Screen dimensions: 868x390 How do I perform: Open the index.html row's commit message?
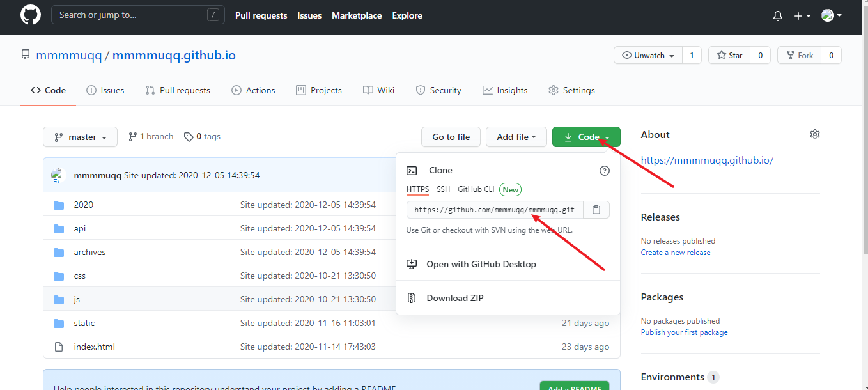point(308,347)
